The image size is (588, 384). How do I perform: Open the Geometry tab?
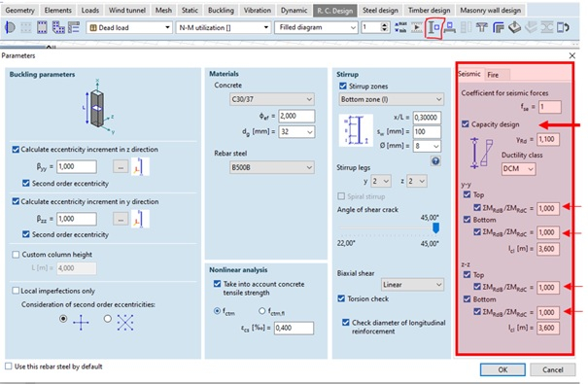[19, 11]
